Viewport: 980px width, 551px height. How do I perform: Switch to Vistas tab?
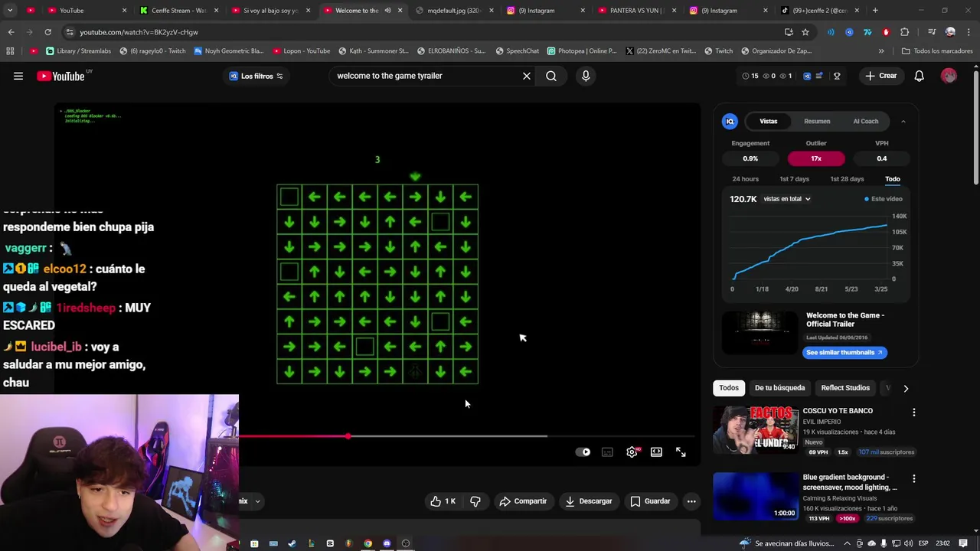(x=769, y=121)
